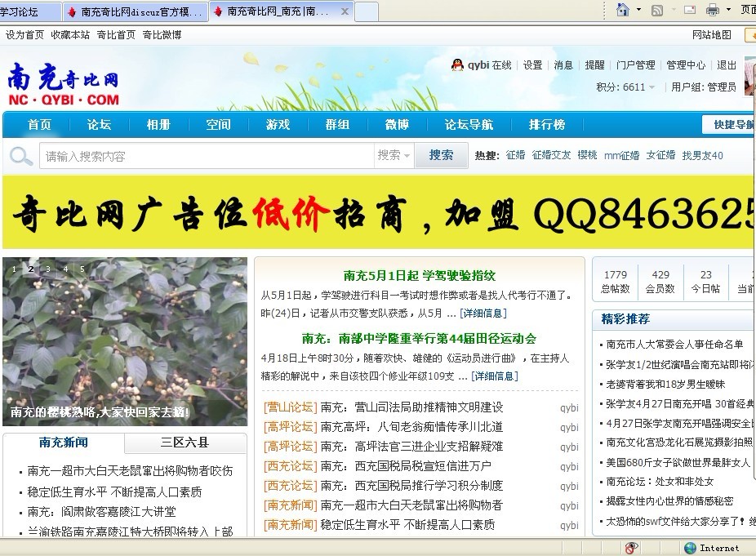The height and width of the screenshot is (556, 756).
Task: Open 群组 in the navigation bar
Action: 337,125
